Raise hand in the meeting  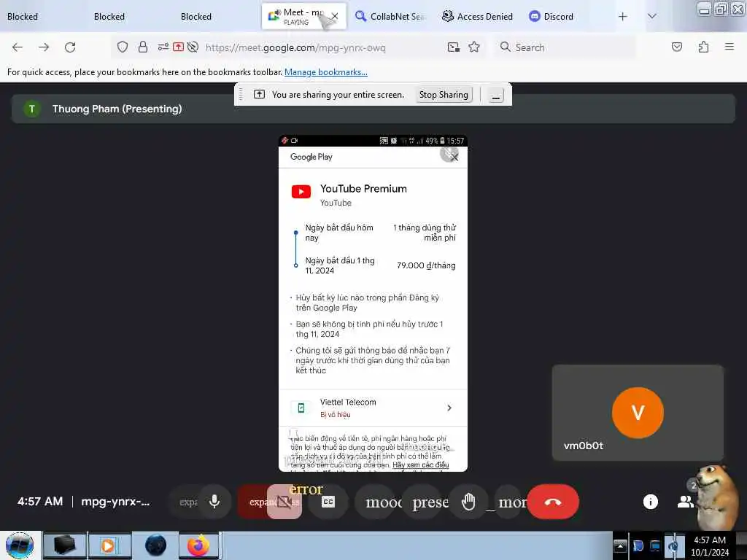coord(468,502)
